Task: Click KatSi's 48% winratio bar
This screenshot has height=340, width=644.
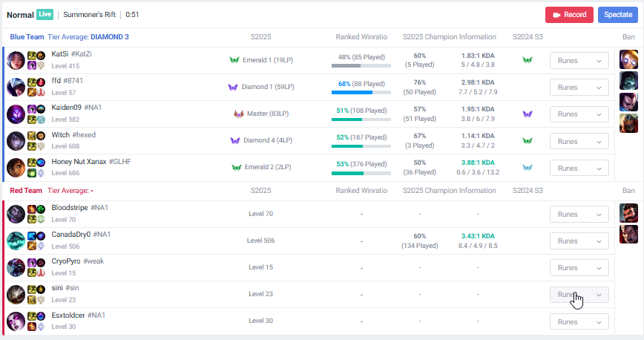Action: coord(361,66)
